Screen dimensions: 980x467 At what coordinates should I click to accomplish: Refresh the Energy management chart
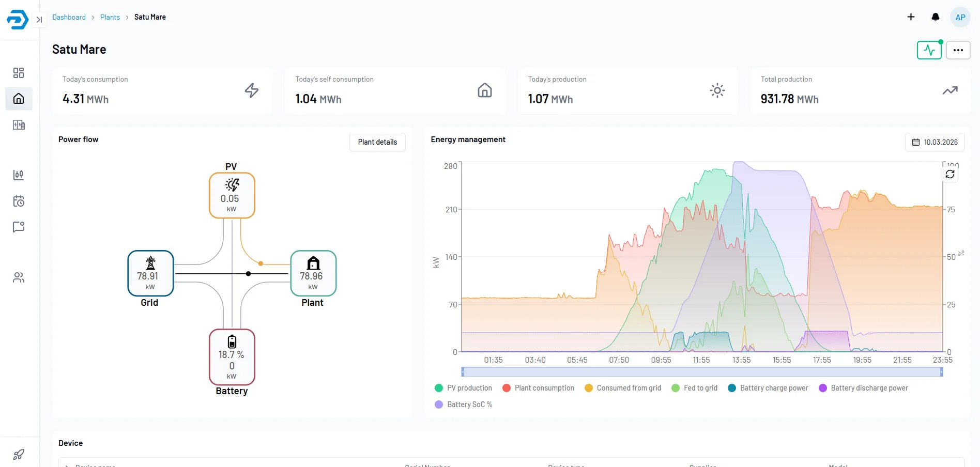(x=950, y=174)
